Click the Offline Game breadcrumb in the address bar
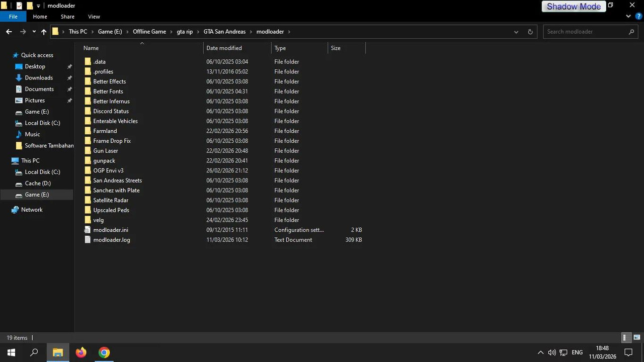 click(149, 32)
